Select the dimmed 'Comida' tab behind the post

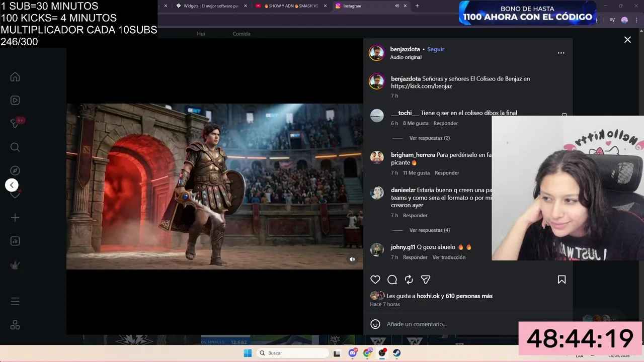pyautogui.click(x=242, y=34)
